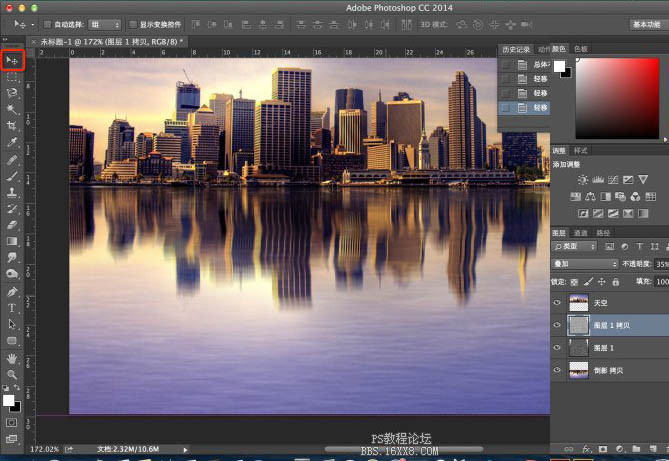Select the Horizontal Type tool

point(12,308)
